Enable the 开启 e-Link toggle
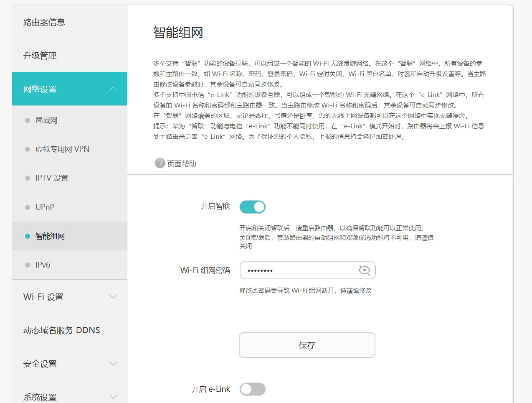The height and width of the screenshot is (403, 532). pyautogui.click(x=252, y=389)
